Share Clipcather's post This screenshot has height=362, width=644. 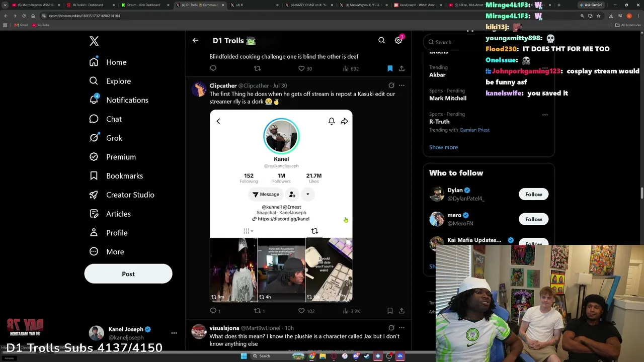click(401, 311)
